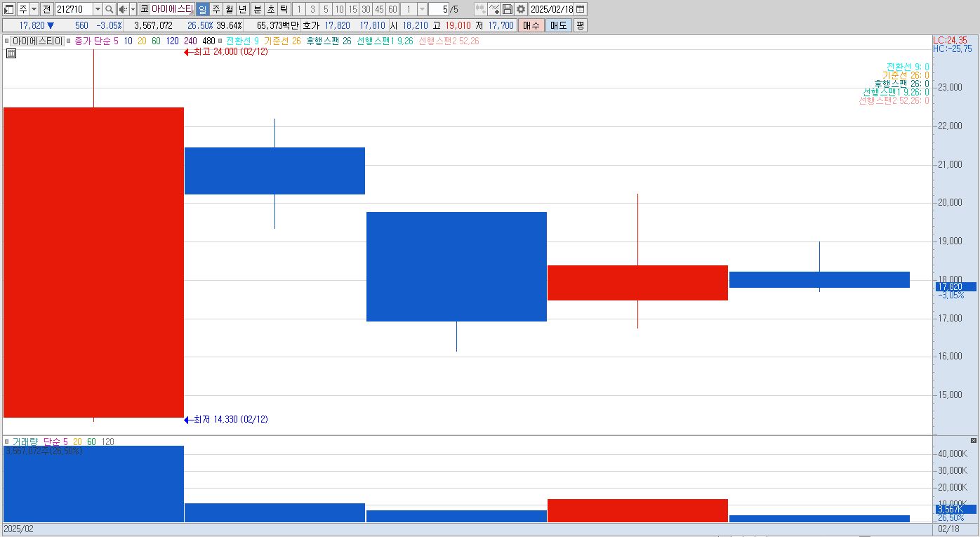
Task: Switch chart to 주 (weekly) period
Action: (216, 9)
